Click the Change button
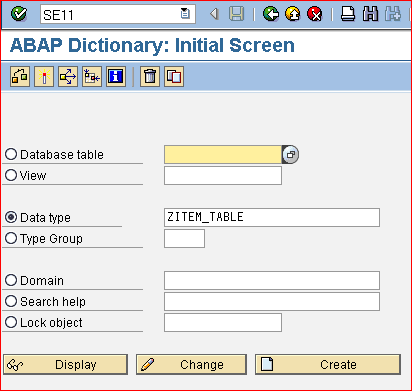Screen dimensions: 412x391 click(191, 364)
